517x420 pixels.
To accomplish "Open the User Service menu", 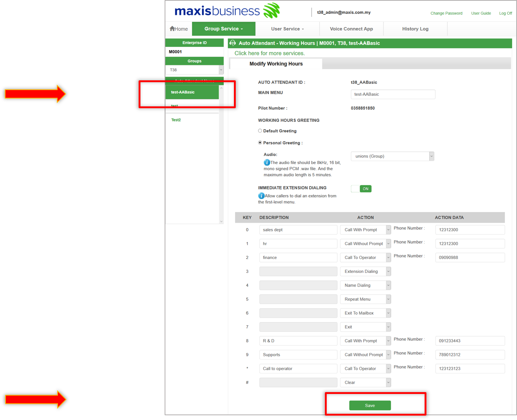I will click(287, 29).
